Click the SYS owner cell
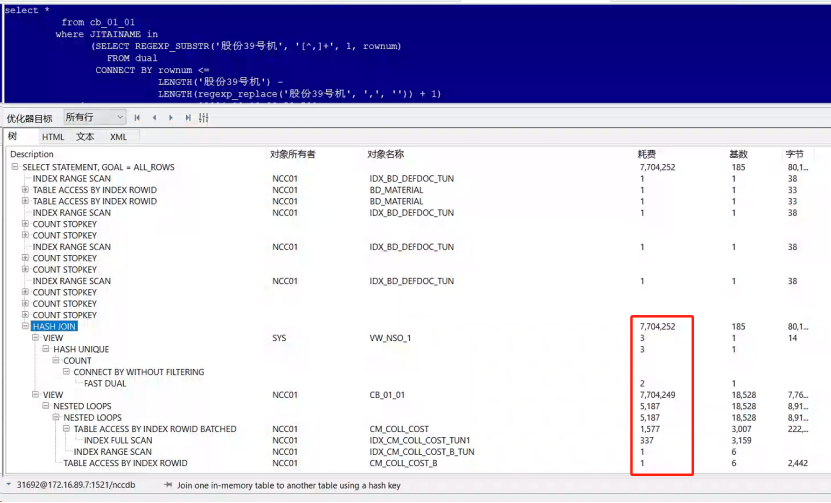This screenshot has width=831, height=503. (279, 338)
